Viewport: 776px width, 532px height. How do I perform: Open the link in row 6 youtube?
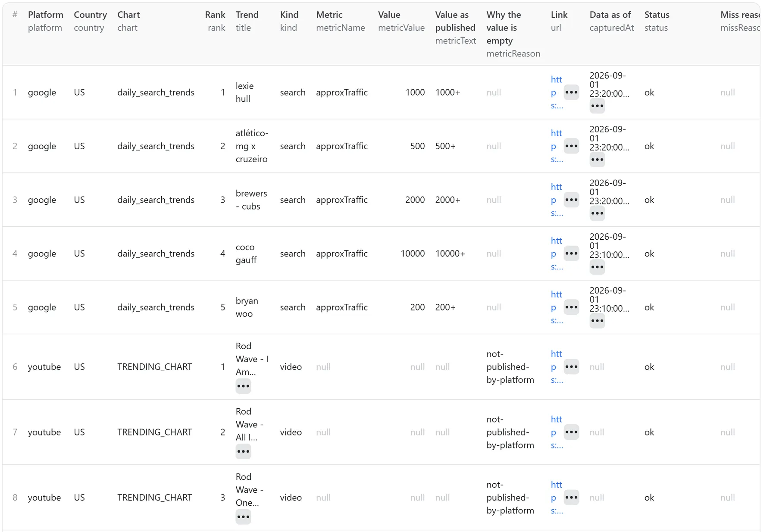(557, 367)
